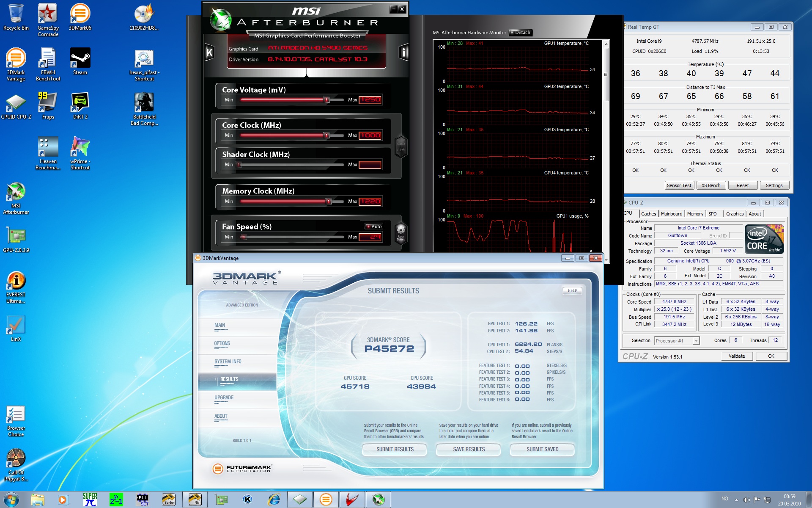Image resolution: width=812 pixels, height=508 pixels.
Task: Launch the 3DMark Vantage desktop shortcut
Action: click(16, 64)
